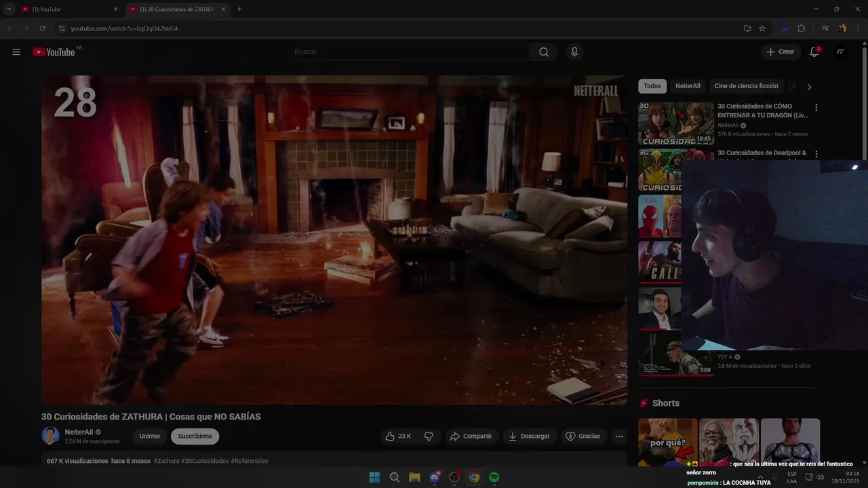The width and height of the screenshot is (868, 488).
Task: Open Chrome profile avatar
Action: tap(842, 28)
